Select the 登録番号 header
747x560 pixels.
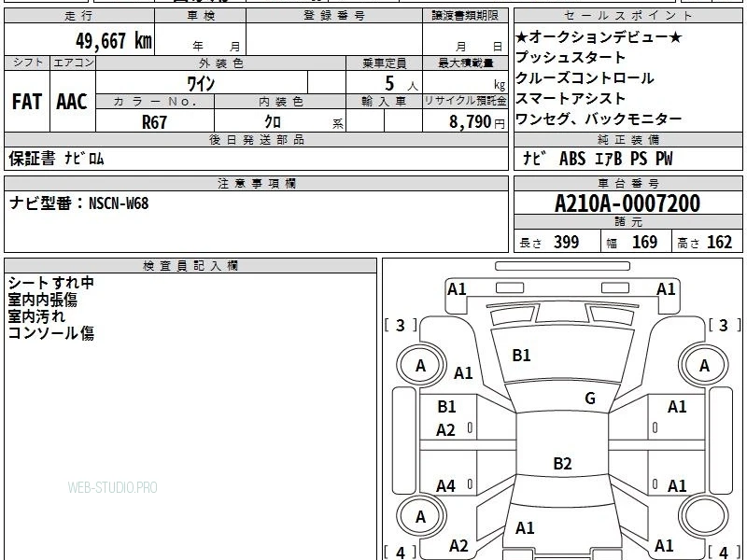click(334, 16)
